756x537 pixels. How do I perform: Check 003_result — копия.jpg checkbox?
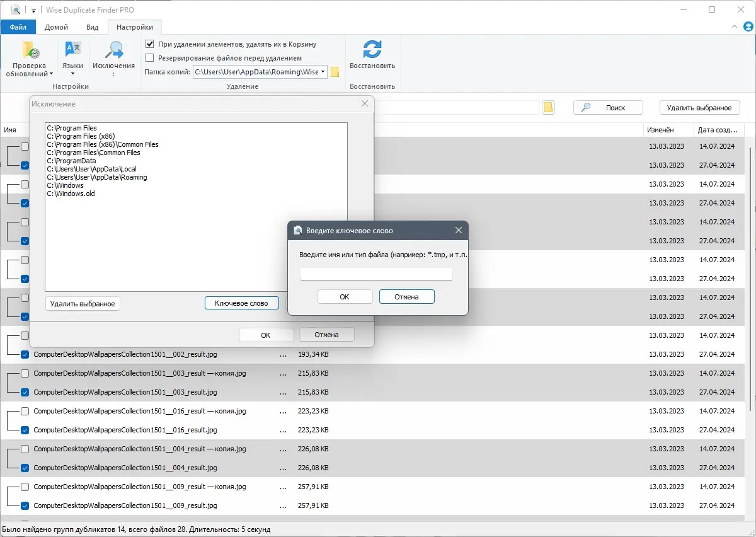(x=25, y=373)
